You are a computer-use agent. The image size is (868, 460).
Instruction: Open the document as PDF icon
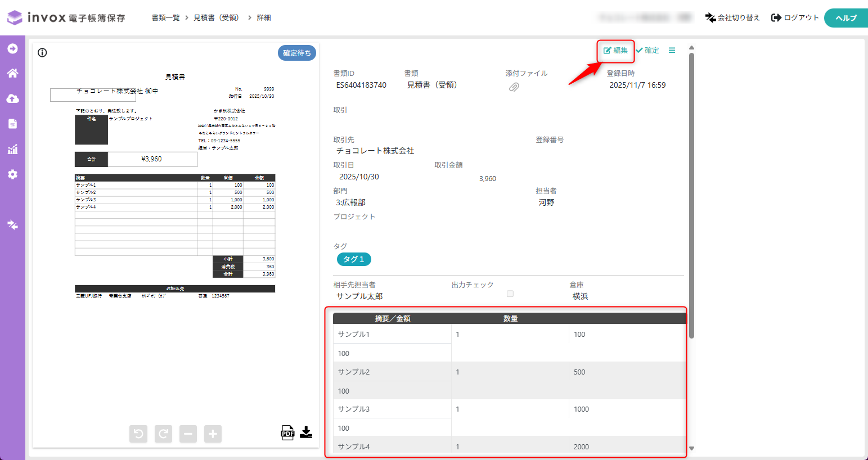(x=287, y=432)
